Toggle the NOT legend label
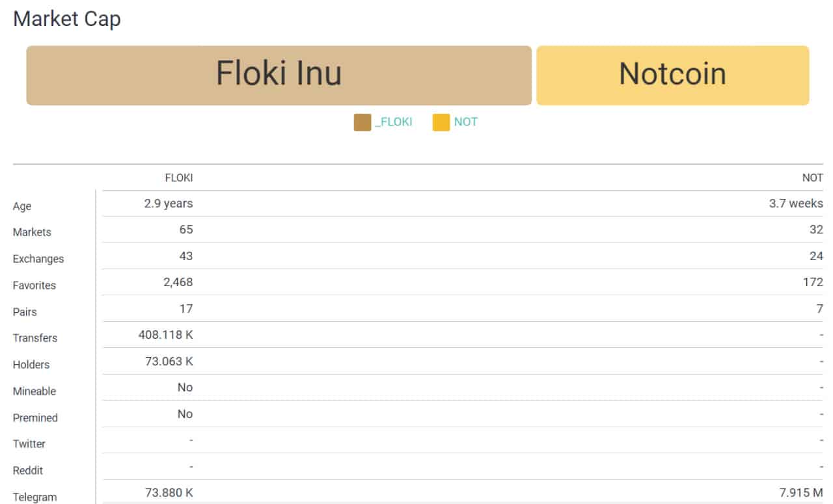The height and width of the screenshot is (504, 833). 466,122
